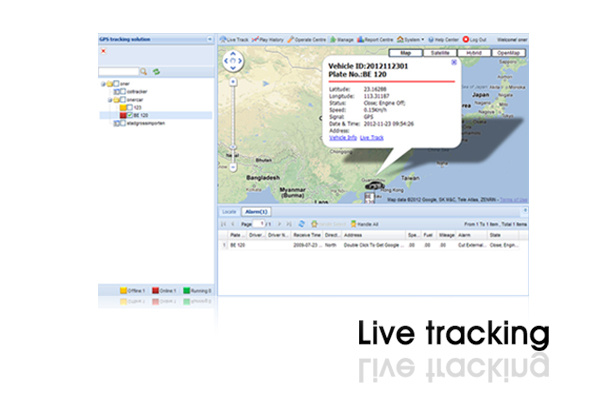Toggle the cotracker checkbox
600x400 pixels.
point(123,91)
